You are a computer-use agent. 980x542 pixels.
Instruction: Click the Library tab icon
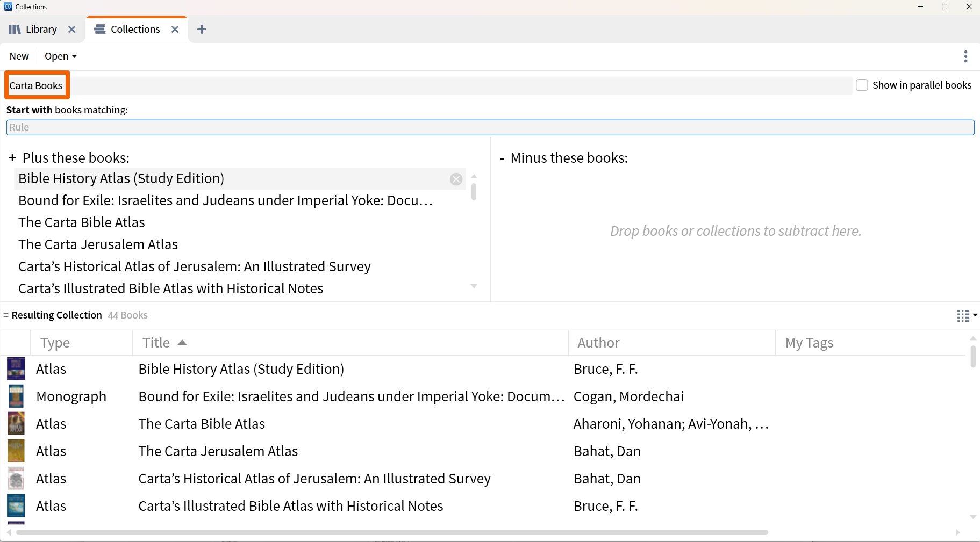(x=15, y=30)
